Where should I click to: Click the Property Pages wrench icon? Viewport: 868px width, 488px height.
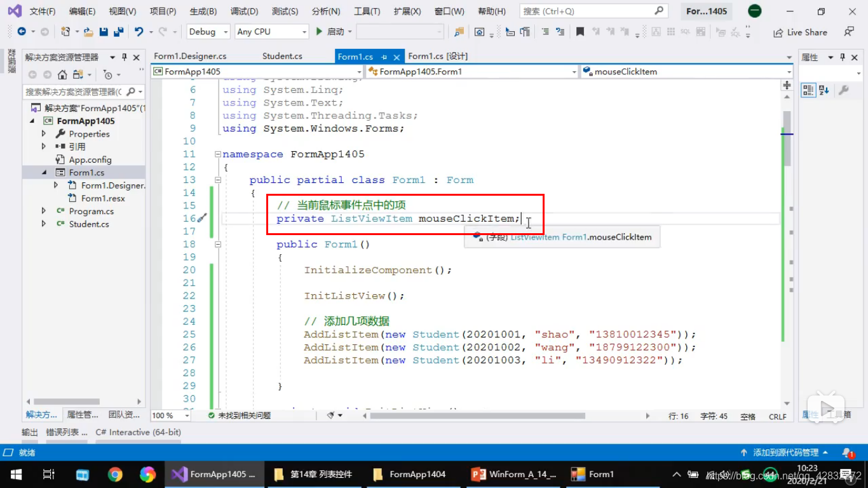[x=844, y=90]
